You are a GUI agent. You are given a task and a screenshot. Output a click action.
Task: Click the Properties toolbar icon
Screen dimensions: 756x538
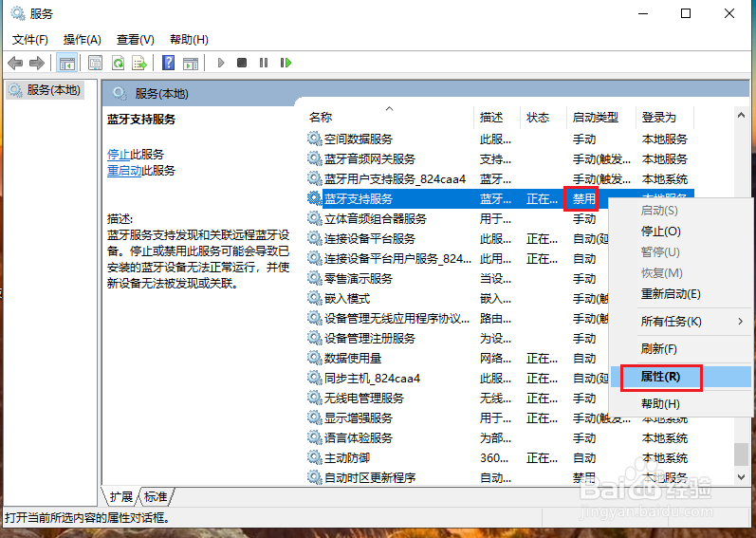96,63
